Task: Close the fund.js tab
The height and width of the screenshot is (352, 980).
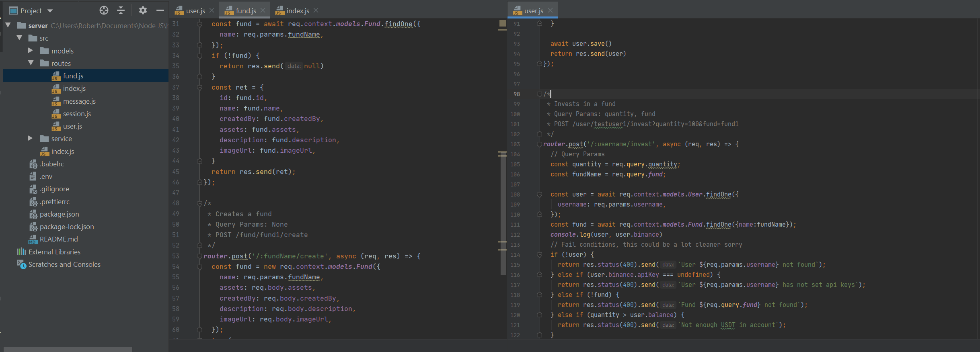Action: (x=263, y=10)
